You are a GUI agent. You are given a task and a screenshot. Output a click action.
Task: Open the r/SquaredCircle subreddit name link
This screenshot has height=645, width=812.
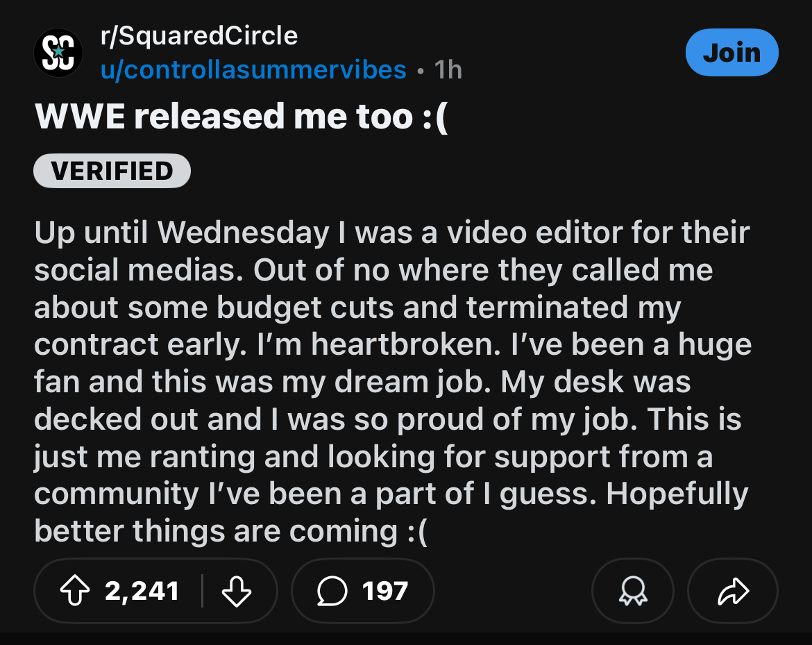coord(198,35)
